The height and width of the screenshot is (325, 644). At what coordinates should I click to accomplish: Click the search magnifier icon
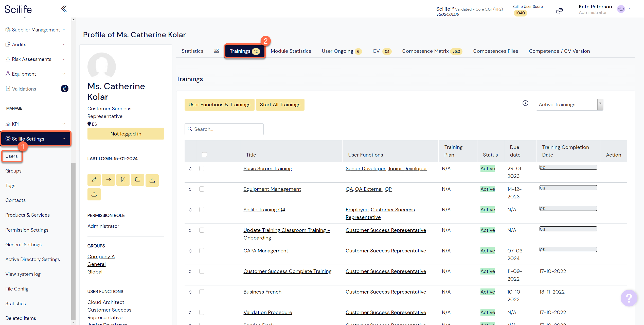pos(190,129)
